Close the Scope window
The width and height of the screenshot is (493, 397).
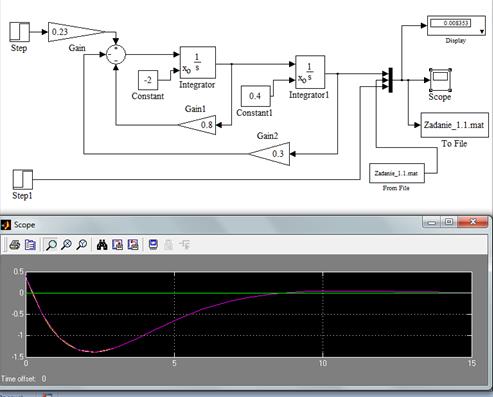tap(473, 222)
